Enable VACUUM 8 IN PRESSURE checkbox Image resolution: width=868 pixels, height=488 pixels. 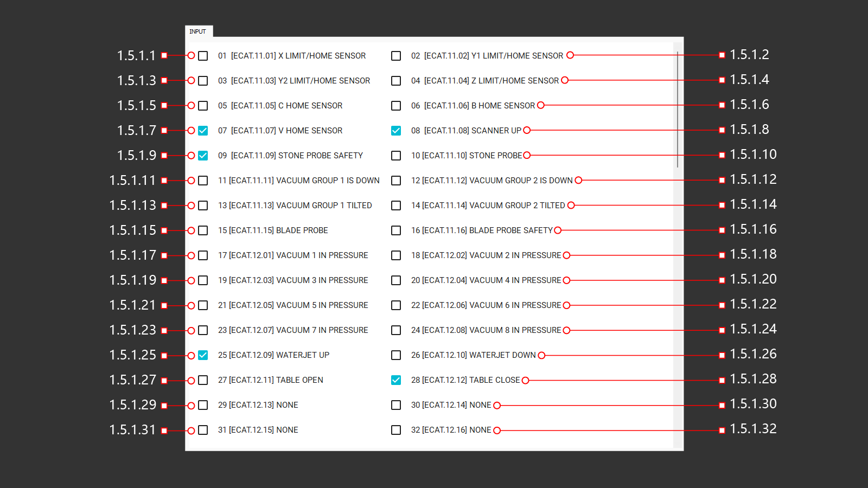click(396, 330)
